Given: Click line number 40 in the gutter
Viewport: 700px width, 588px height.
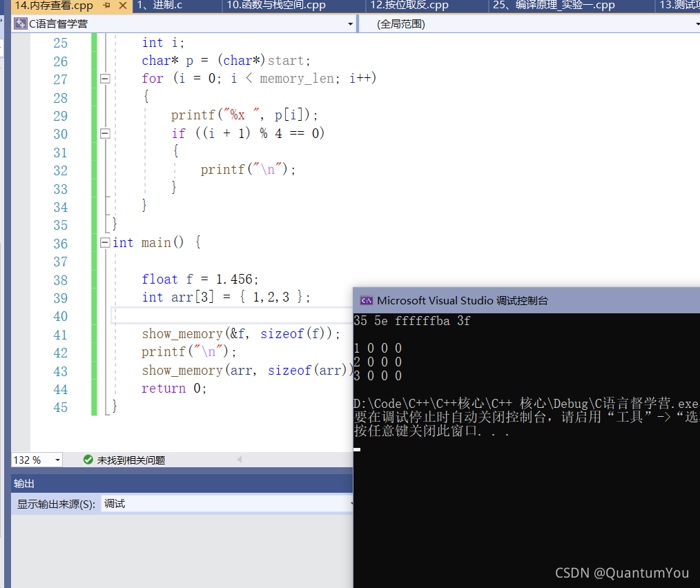Looking at the screenshot, I should click(x=60, y=316).
